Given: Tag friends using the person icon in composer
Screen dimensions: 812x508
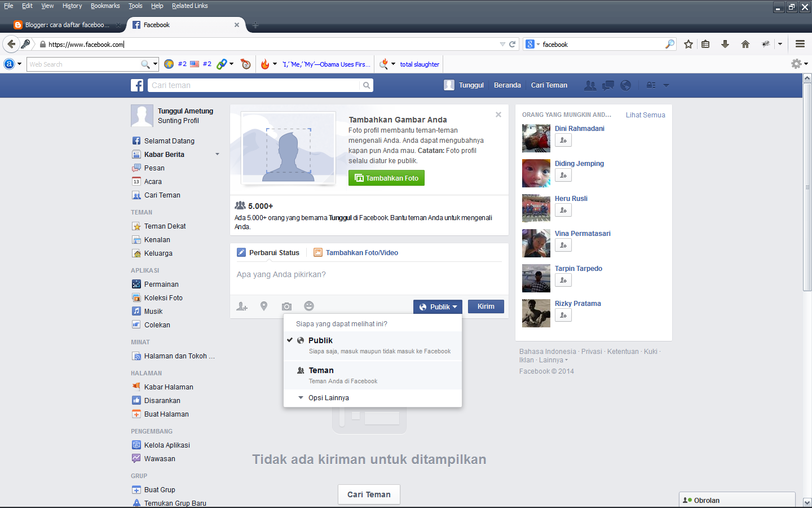Looking at the screenshot, I should click(x=242, y=306).
